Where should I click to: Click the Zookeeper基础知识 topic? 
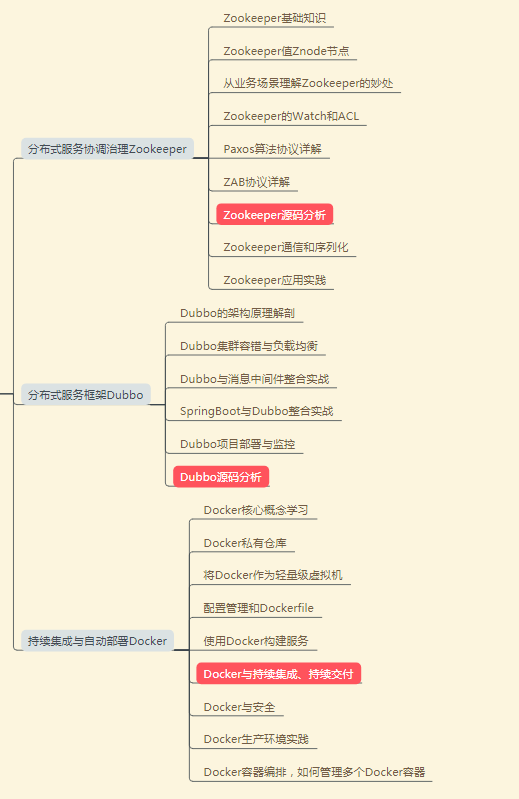click(x=275, y=18)
